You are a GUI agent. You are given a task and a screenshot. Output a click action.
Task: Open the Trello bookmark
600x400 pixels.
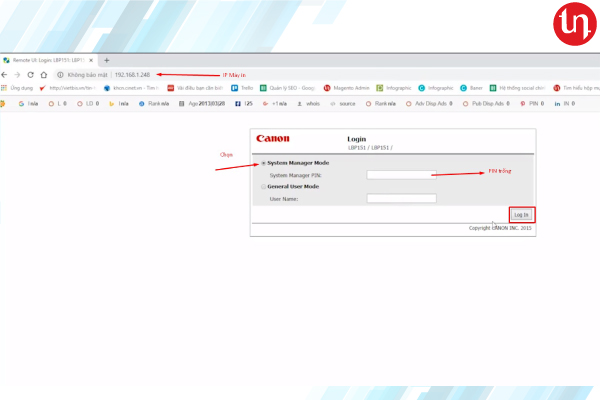point(242,88)
